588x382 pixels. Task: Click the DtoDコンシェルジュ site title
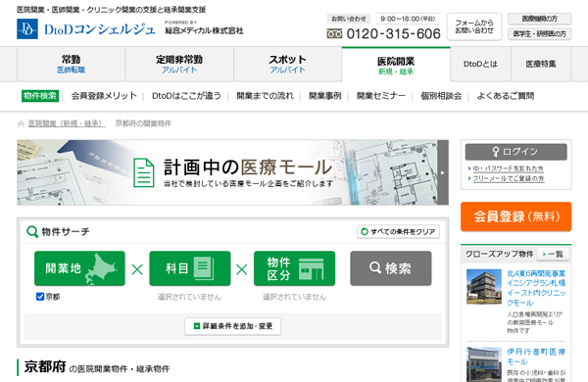pos(99,29)
